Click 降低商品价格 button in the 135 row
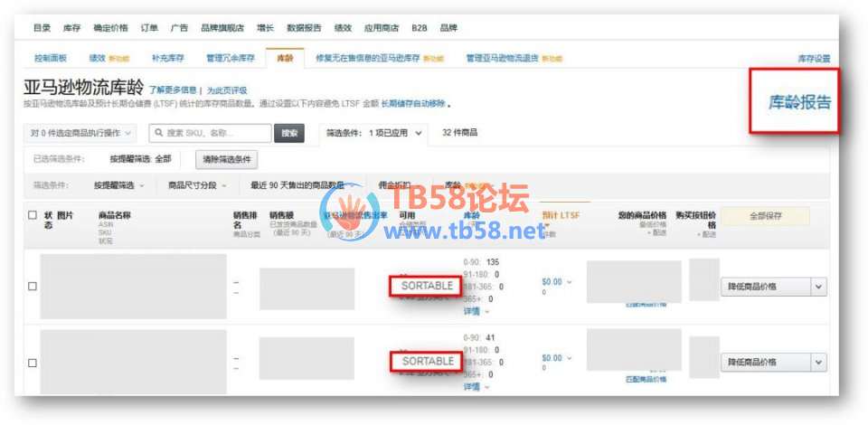868x425 pixels. pyautogui.click(x=766, y=287)
